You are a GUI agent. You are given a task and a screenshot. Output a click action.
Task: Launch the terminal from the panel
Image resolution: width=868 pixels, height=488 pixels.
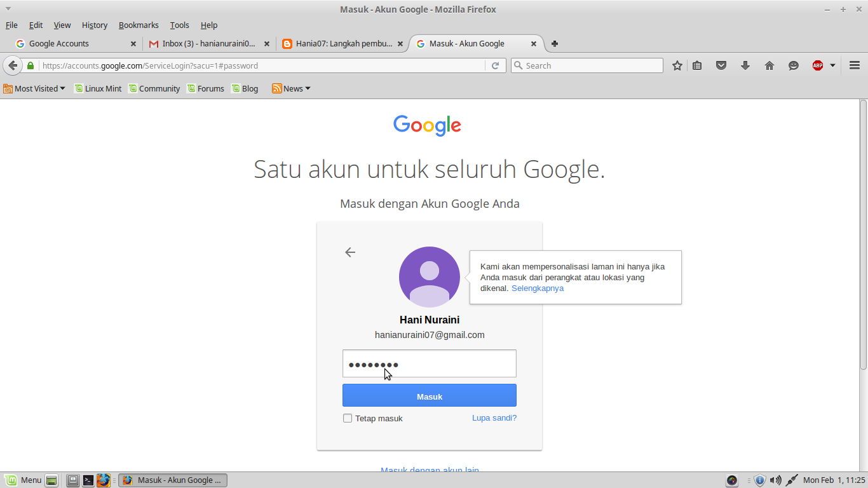pos(88,480)
